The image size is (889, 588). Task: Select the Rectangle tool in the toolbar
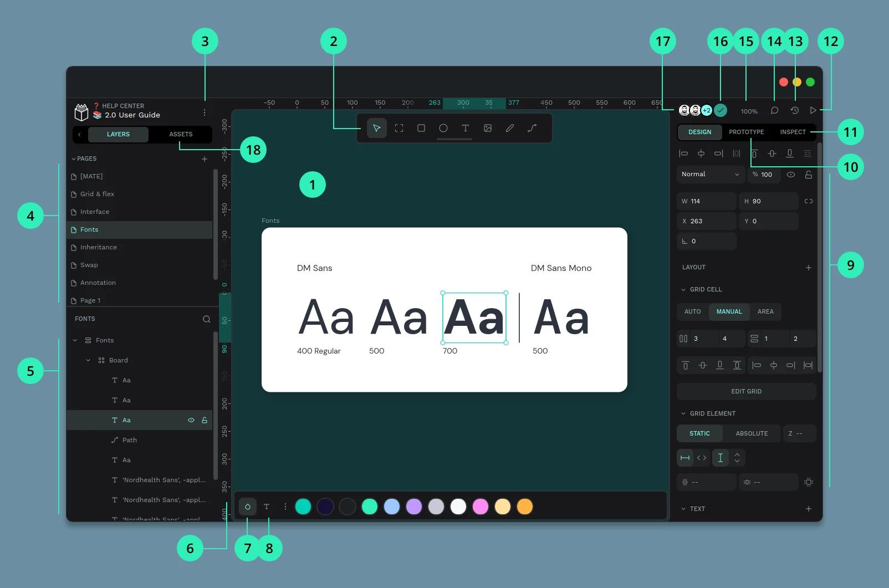(x=421, y=128)
